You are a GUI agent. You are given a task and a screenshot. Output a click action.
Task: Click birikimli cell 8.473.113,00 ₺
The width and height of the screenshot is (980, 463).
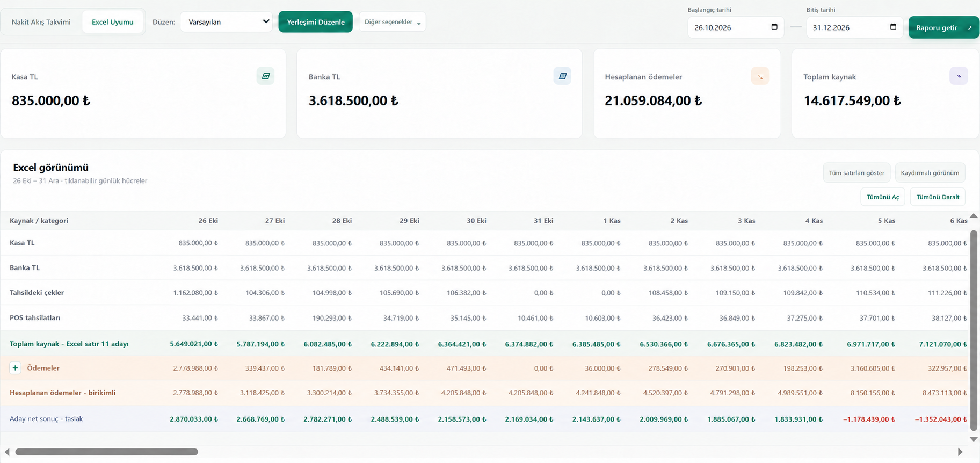(x=945, y=393)
